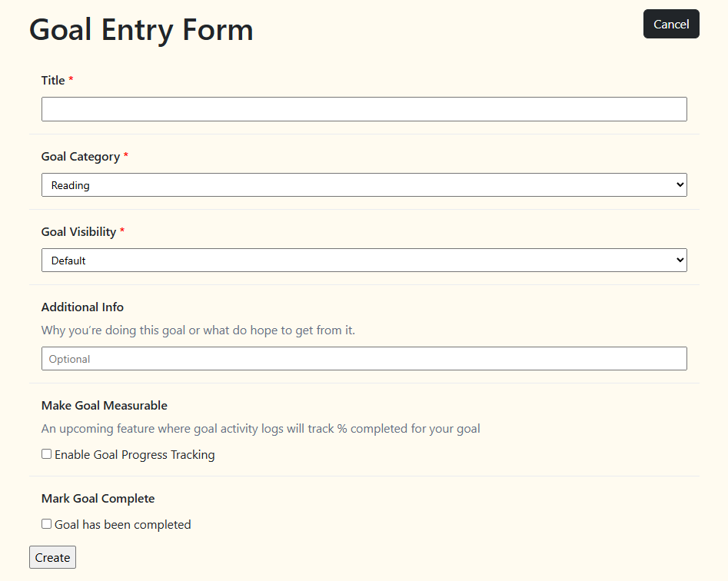Expand the Goal Category chevron arrow

[x=680, y=184]
